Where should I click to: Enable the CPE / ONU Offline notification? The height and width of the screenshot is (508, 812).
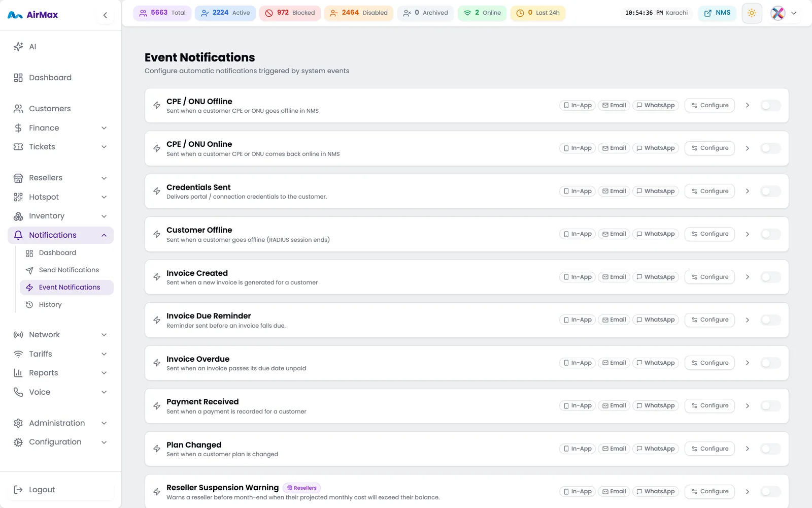click(771, 105)
